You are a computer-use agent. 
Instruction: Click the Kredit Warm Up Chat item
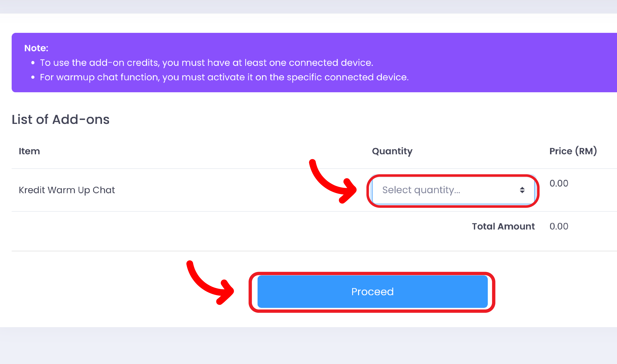pyautogui.click(x=67, y=190)
